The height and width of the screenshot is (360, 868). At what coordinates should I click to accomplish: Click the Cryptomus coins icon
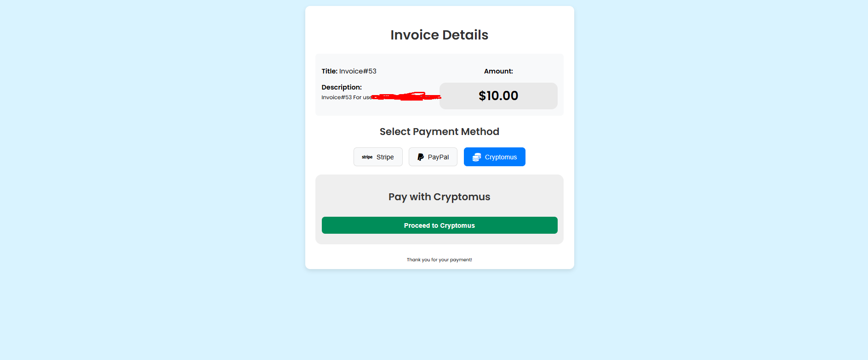coord(477,157)
